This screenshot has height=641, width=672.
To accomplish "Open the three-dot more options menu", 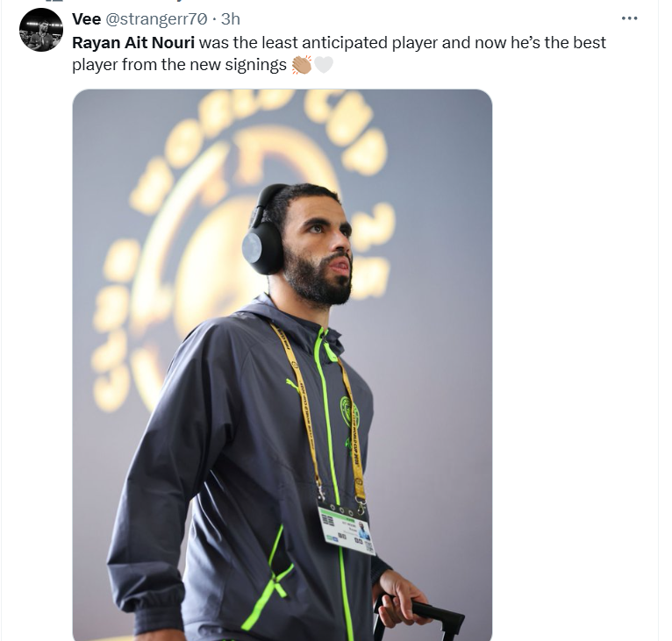I will pyautogui.click(x=629, y=18).
